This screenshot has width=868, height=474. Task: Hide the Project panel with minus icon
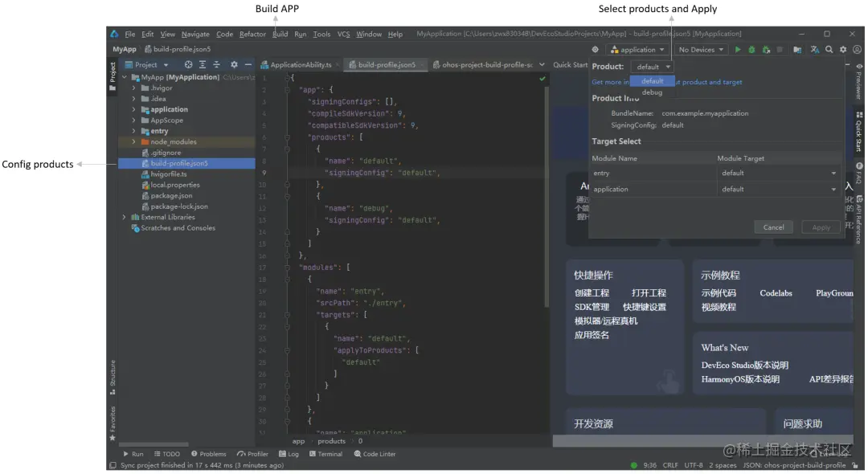pos(248,65)
